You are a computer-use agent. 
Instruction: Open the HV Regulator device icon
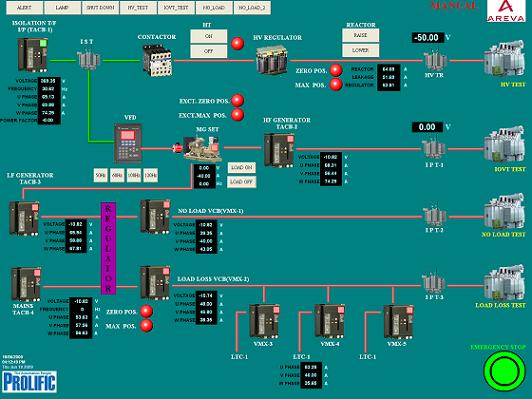[x=272, y=60]
